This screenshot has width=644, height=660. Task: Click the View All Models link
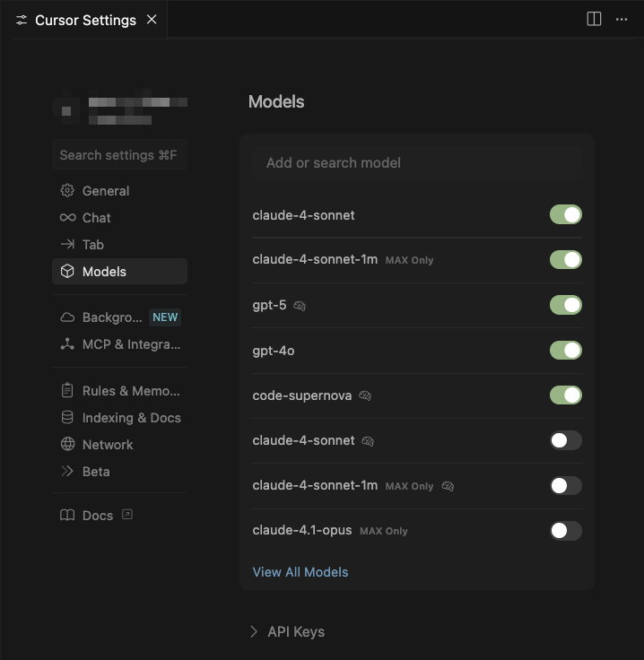tap(300, 572)
